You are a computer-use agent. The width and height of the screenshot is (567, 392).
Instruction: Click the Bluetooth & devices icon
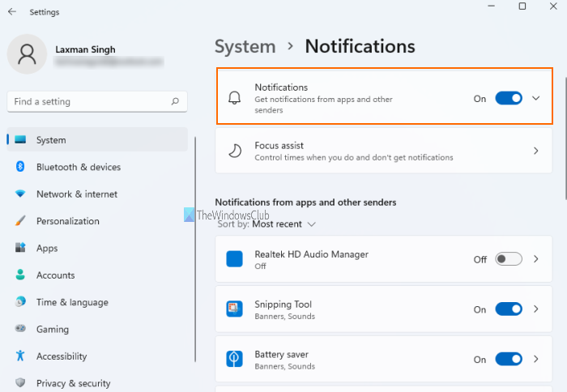[x=20, y=167]
